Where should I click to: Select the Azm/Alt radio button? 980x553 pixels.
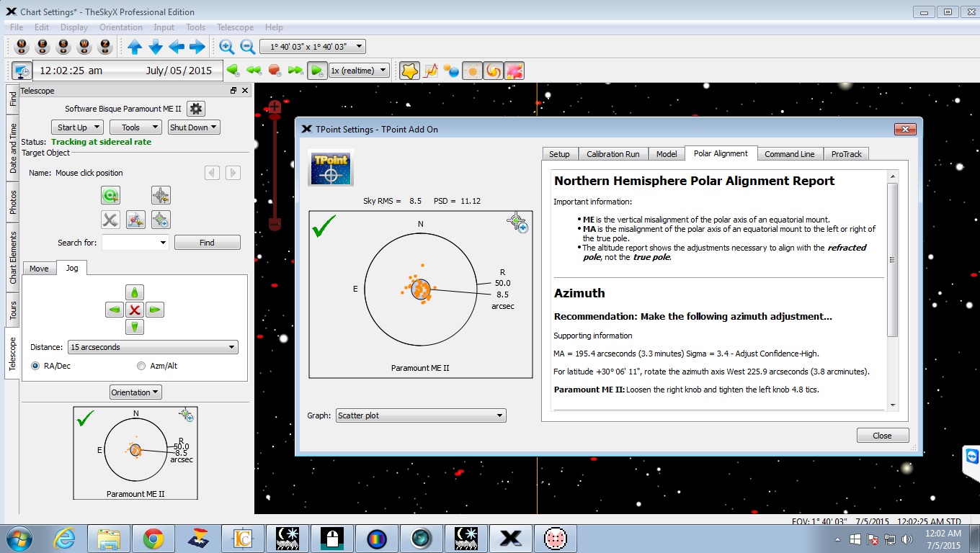click(141, 366)
